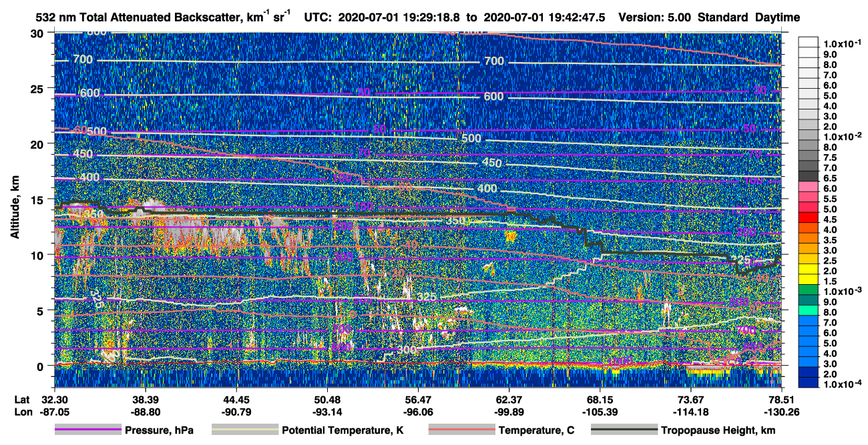The width and height of the screenshot is (868, 445).
Task: Click the latitude value '38.39'
Action: click(x=145, y=400)
